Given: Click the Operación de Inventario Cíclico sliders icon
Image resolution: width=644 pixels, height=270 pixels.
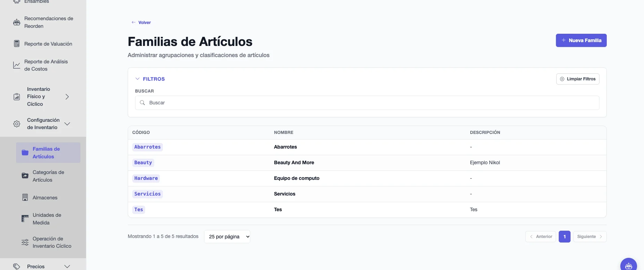Looking at the screenshot, I should click(x=25, y=242).
